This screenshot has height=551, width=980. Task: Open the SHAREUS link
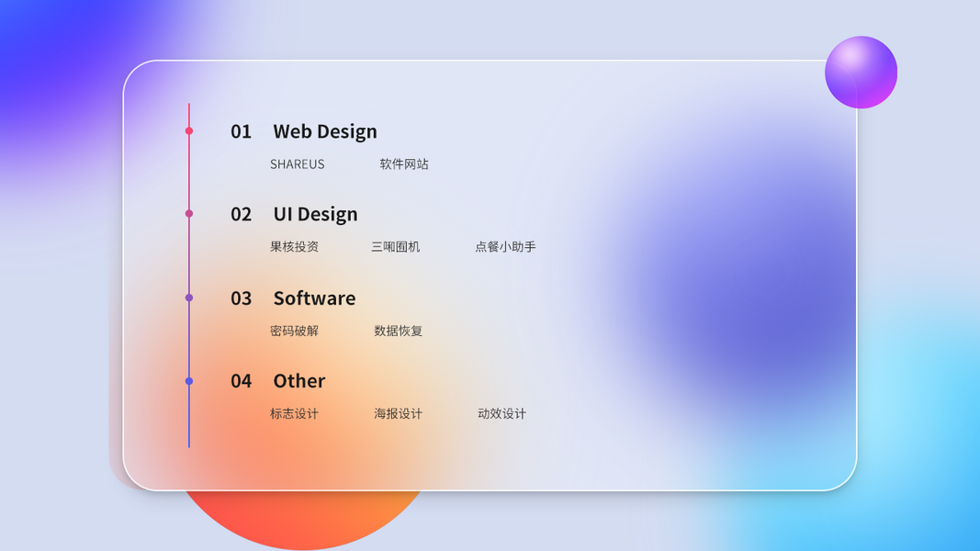click(297, 164)
